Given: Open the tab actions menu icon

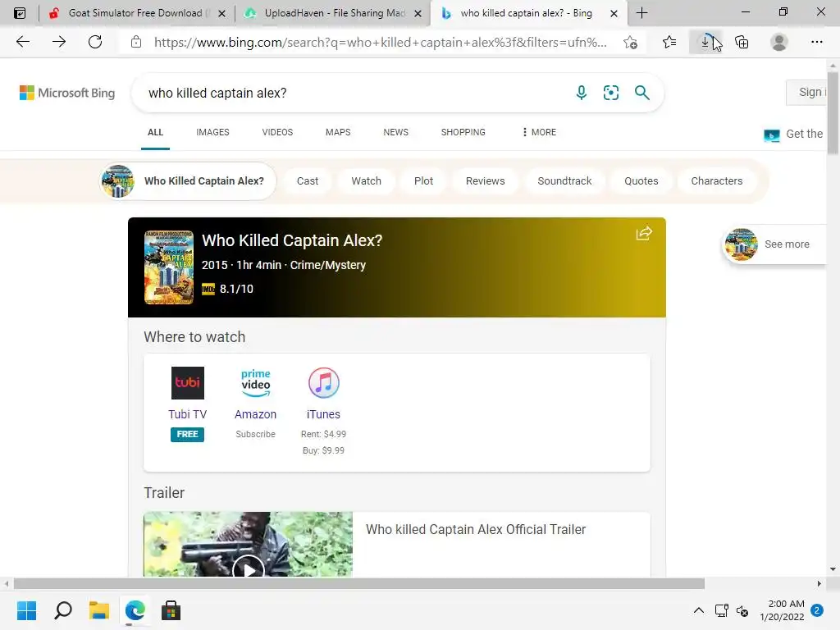Looking at the screenshot, I should [x=20, y=13].
